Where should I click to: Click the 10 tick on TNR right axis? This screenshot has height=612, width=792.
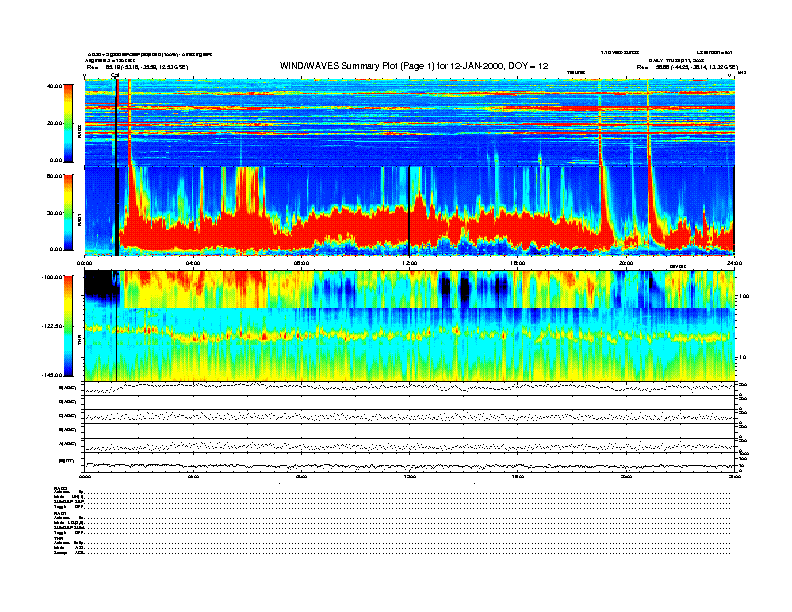(x=743, y=357)
